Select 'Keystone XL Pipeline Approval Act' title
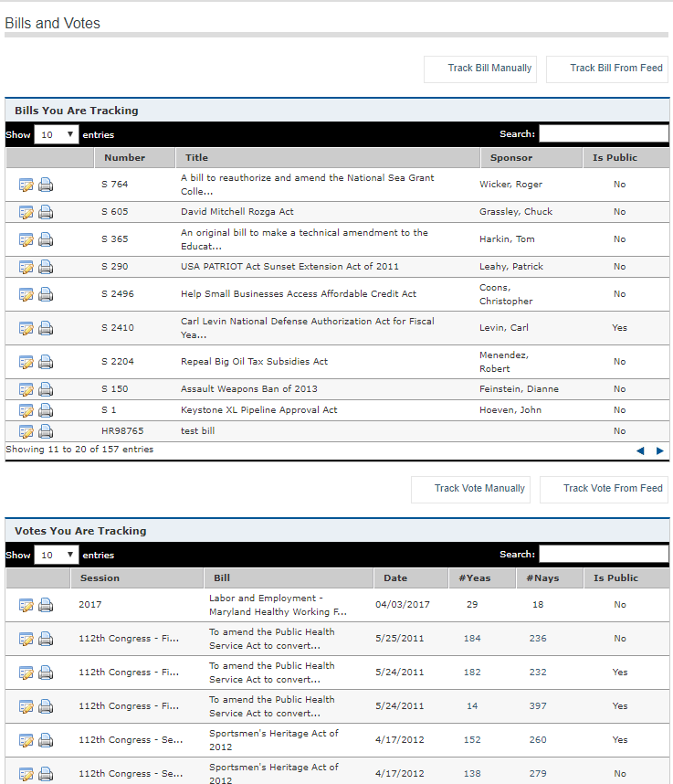This screenshot has height=784, width=673. pos(258,410)
